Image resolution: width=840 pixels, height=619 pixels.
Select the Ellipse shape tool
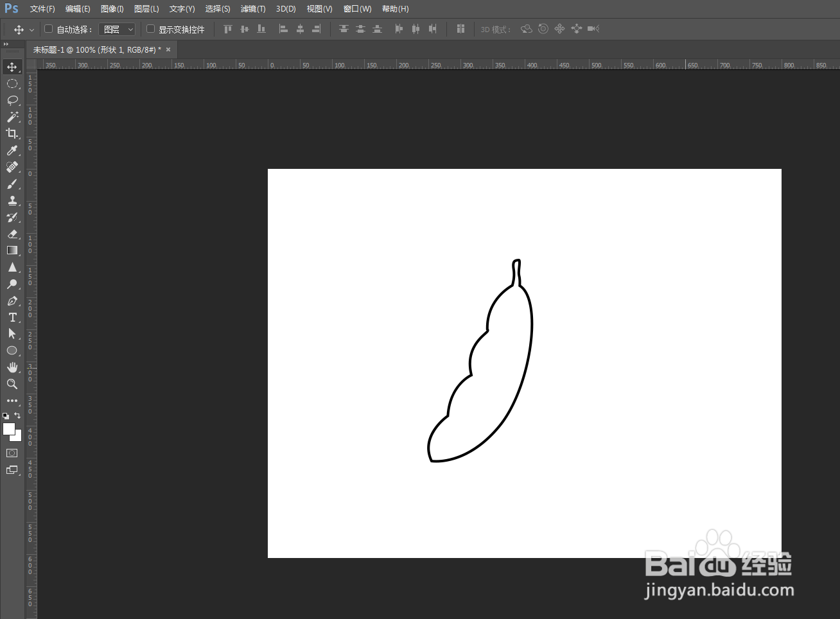pos(12,351)
